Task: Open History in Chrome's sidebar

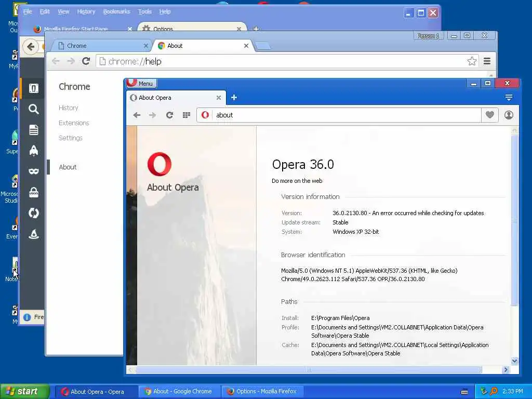Action: click(68, 108)
